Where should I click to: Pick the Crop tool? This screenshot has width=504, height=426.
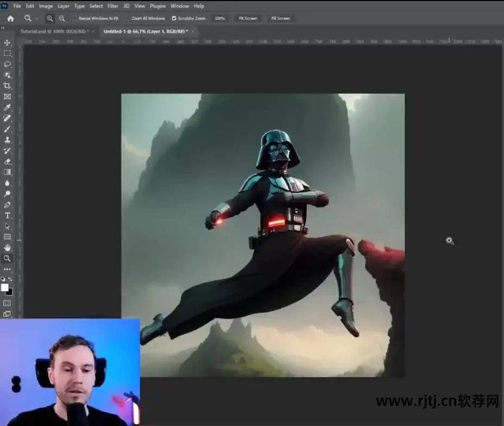[7, 86]
